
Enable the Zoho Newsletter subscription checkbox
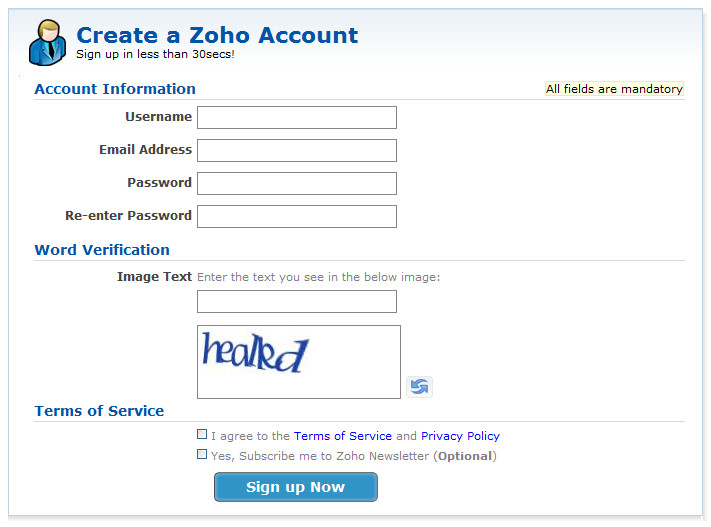pos(202,454)
